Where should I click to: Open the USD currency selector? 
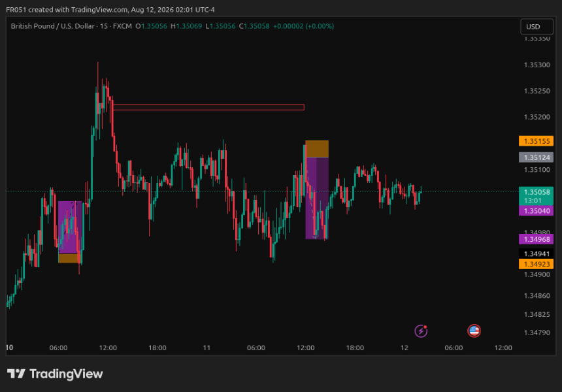(x=537, y=27)
